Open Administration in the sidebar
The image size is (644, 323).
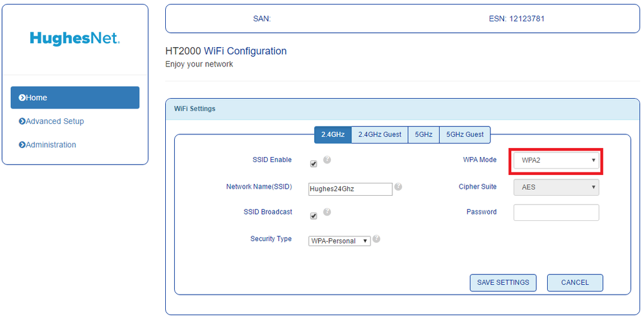click(47, 145)
